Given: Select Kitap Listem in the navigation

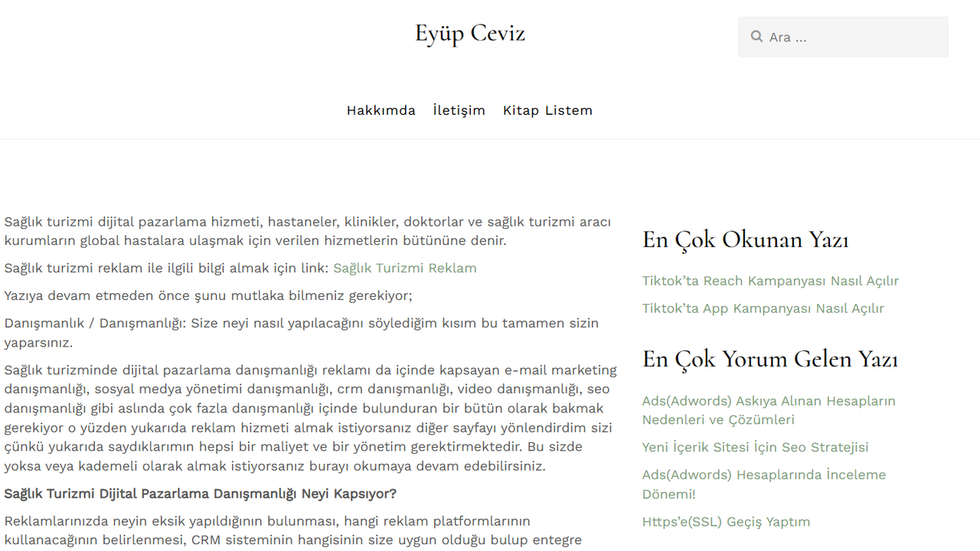Looking at the screenshot, I should click(x=547, y=110).
